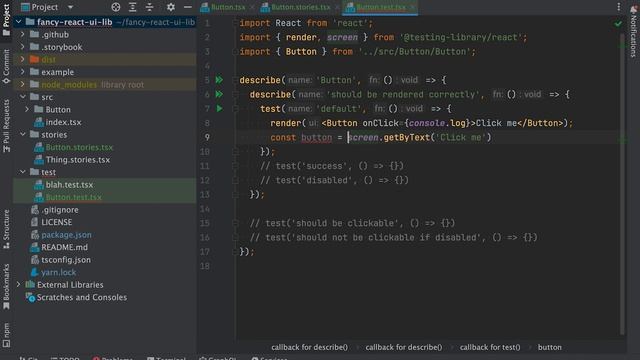Select .gitignore file in the tree

click(x=60, y=210)
